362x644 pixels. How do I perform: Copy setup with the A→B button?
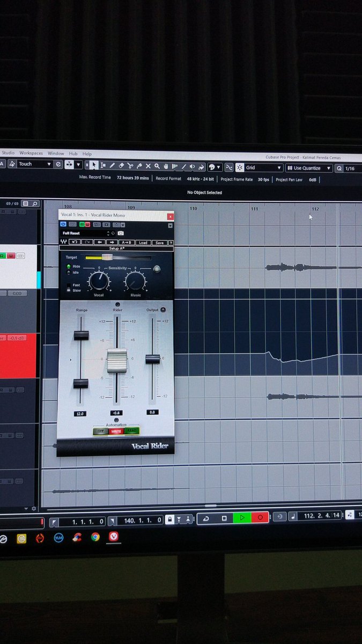pyautogui.click(x=126, y=243)
